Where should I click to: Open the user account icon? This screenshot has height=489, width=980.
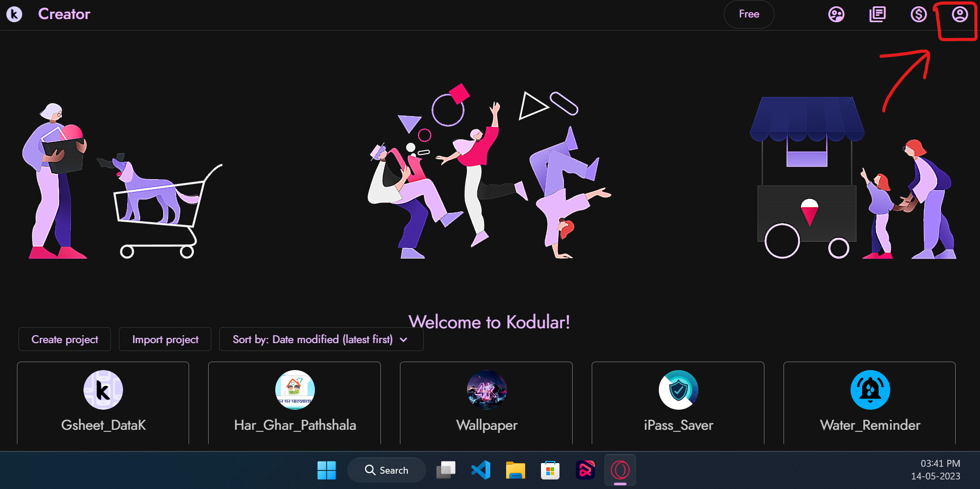[960, 14]
